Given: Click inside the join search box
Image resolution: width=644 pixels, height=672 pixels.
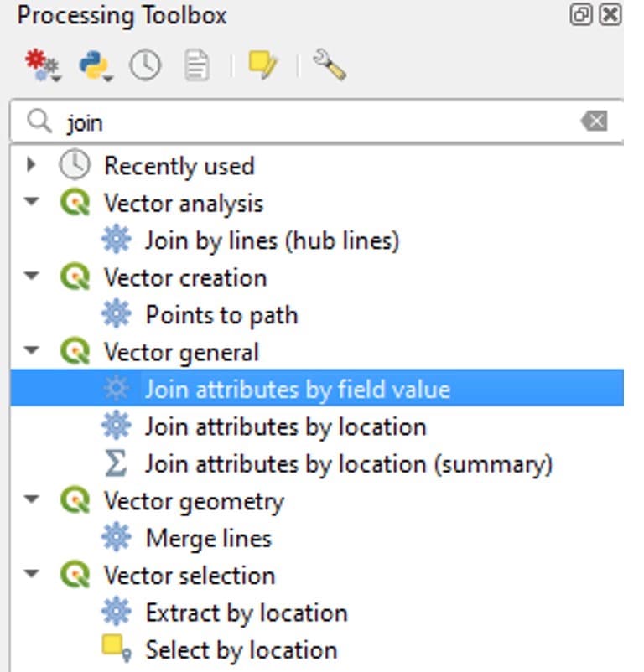Looking at the screenshot, I should point(319,122).
